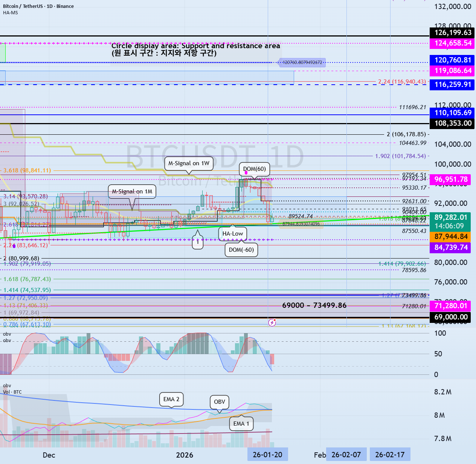Click the 92631.00 level label
Image resolution: width=476 pixels, height=464 pixels.
[414, 201]
